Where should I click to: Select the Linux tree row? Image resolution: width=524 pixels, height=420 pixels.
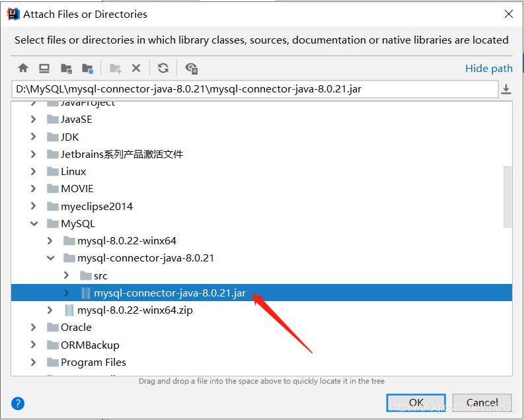point(262,171)
